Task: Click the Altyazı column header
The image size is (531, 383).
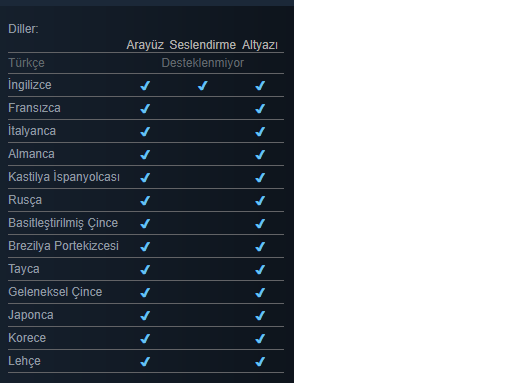Action: [260, 45]
